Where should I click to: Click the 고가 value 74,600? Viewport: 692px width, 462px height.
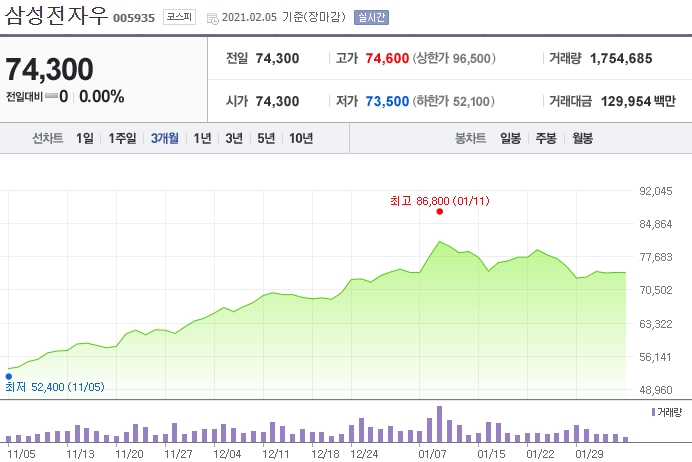click(387, 58)
